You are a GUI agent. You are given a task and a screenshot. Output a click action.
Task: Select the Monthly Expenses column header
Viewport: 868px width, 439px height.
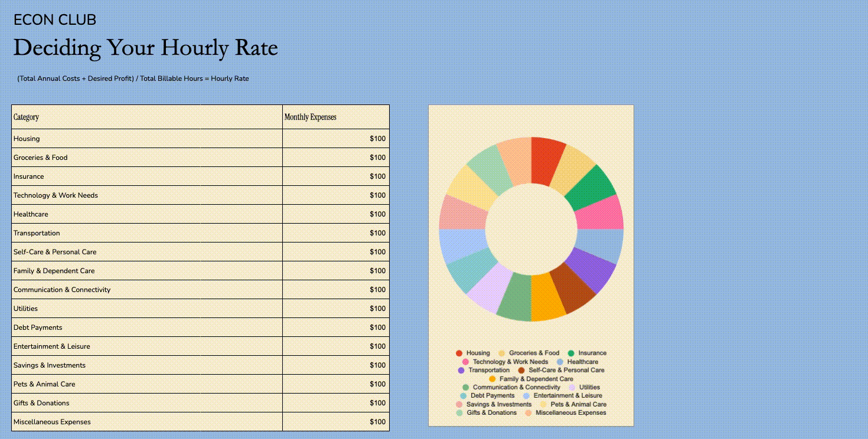[336, 117]
